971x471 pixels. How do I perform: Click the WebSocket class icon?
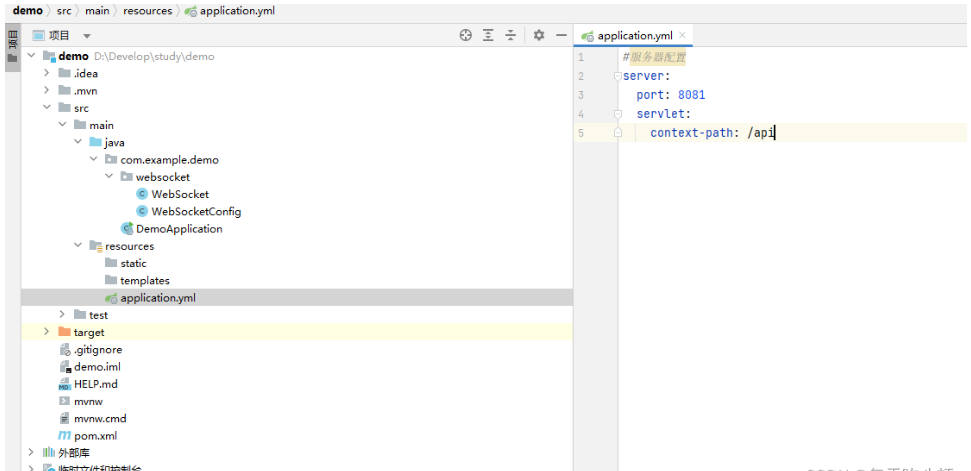(x=142, y=194)
